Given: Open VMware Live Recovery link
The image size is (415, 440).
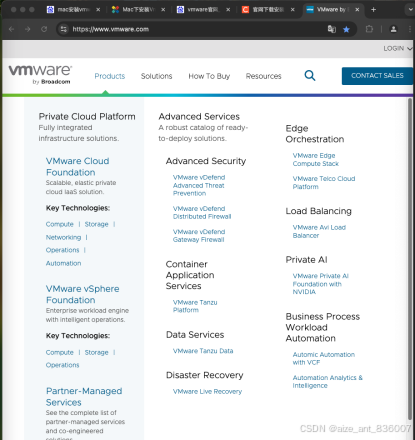Looking at the screenshot, I should coord(207,391).
